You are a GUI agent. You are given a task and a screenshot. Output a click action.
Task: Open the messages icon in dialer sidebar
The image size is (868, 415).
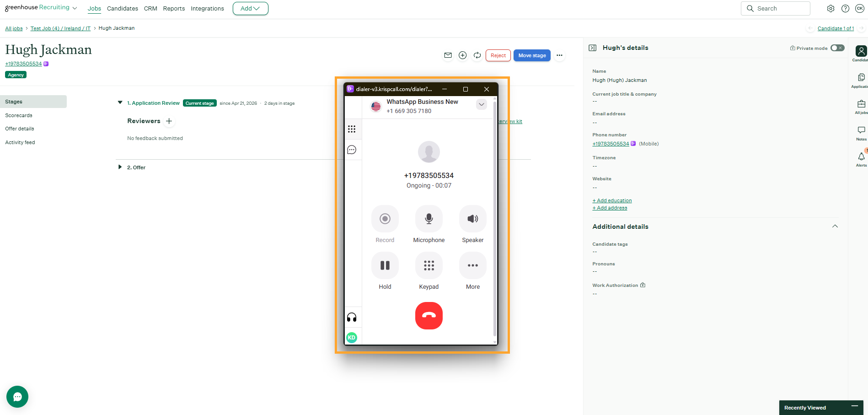pos(352,150)
